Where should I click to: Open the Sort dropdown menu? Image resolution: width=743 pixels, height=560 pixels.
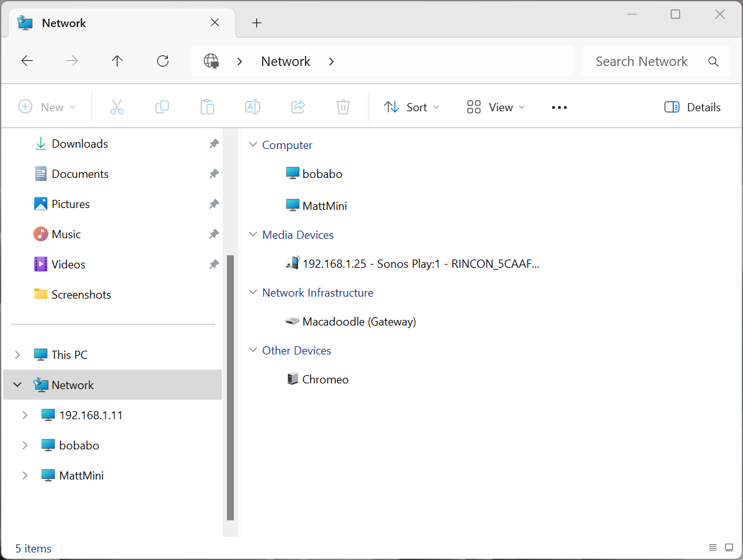[412, 107]
